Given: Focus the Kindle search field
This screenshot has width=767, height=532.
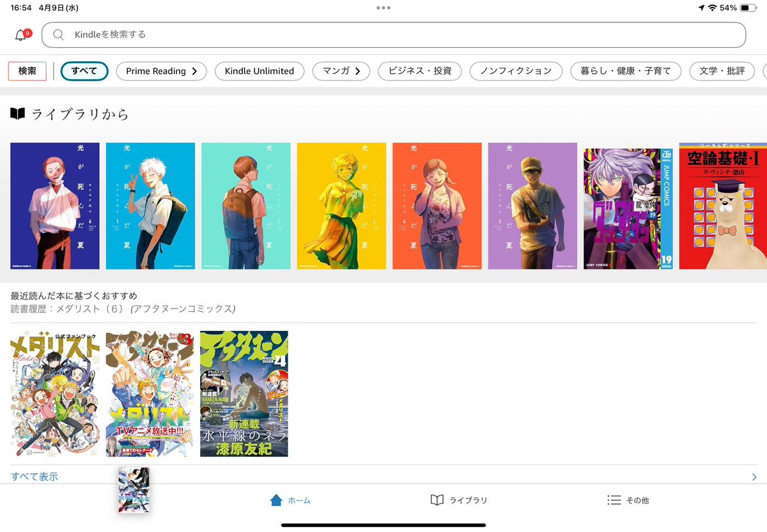Looking at the screenshot, I should point(394,34).
